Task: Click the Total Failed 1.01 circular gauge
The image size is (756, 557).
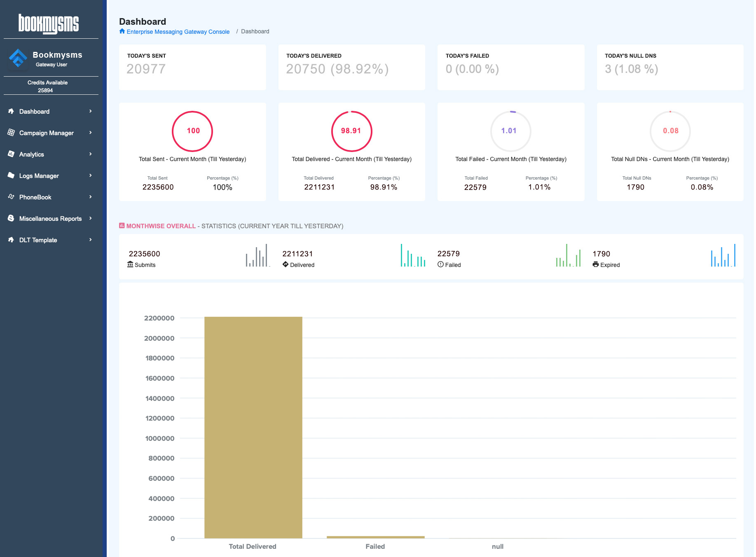Action: tap(511, 131)
